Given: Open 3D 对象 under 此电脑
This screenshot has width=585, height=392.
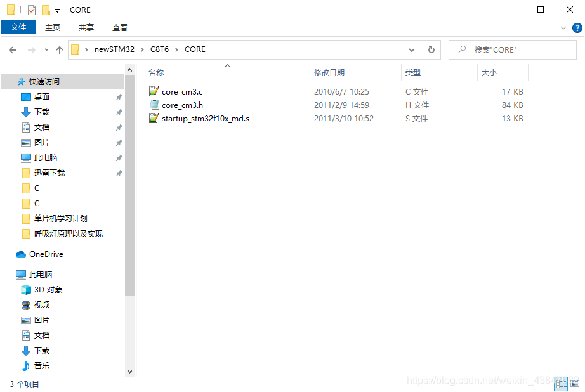Looking at the screenshot, I should click(48, 290).
